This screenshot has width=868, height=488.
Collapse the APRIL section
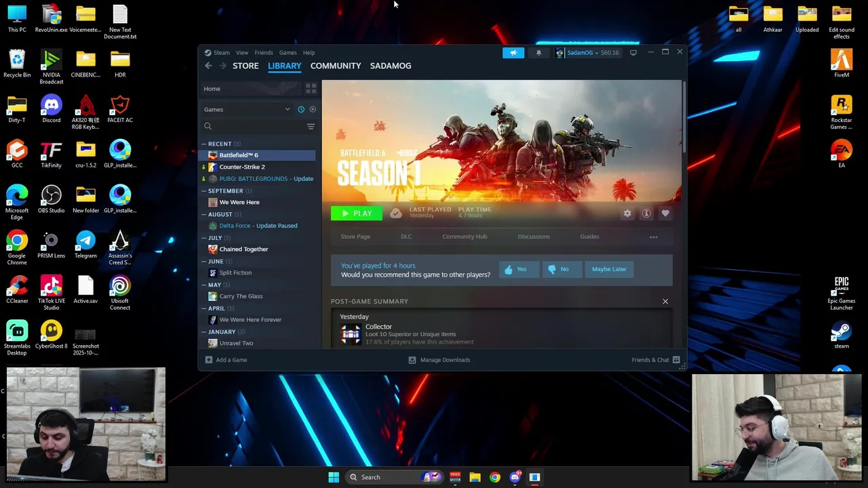click(203, 308)
